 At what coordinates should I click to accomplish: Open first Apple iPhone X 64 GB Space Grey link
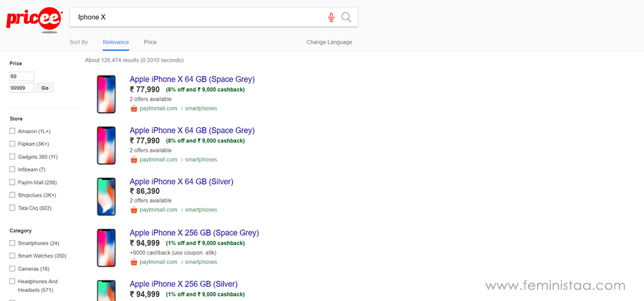click(192, 79)
